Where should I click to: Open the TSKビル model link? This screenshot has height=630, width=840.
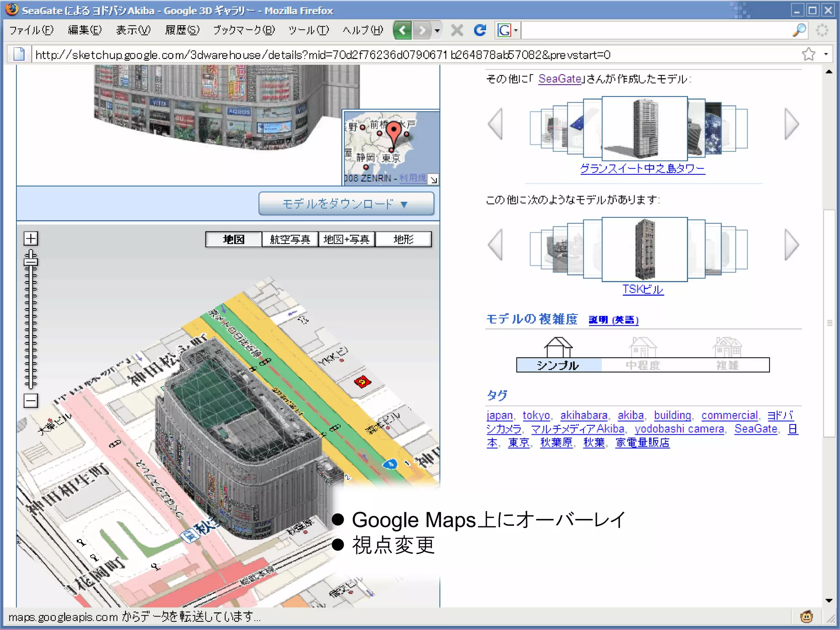click(642, 290)
